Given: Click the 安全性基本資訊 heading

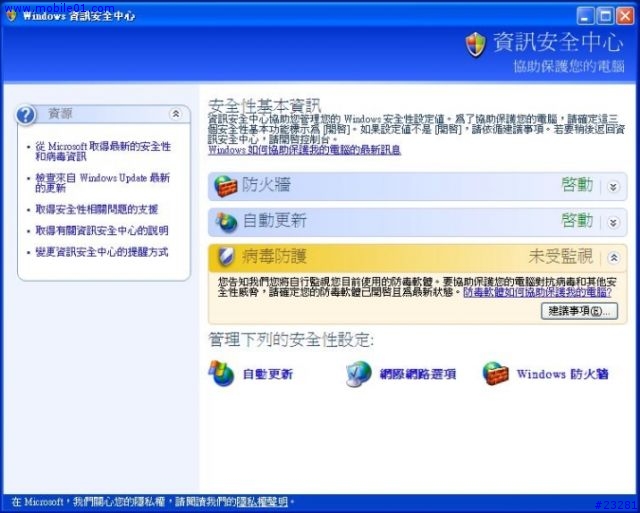Looking at the screenshot, I should pos(264,106).
